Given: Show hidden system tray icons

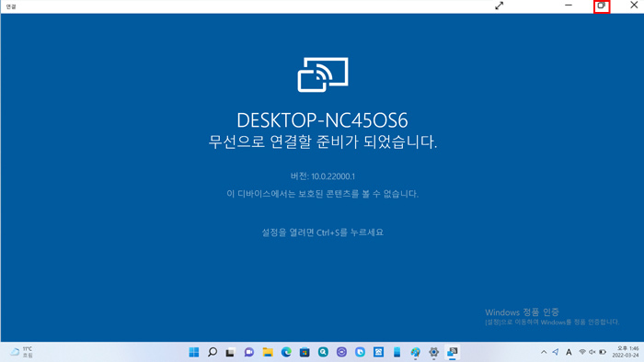Looking at the screenshot, I should click(544, 352).
